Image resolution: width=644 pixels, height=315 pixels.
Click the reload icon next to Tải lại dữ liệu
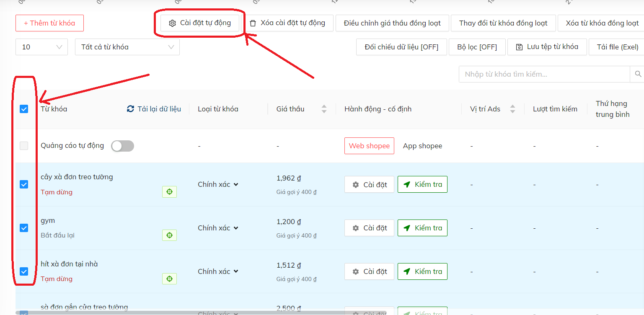pos(130,108)
